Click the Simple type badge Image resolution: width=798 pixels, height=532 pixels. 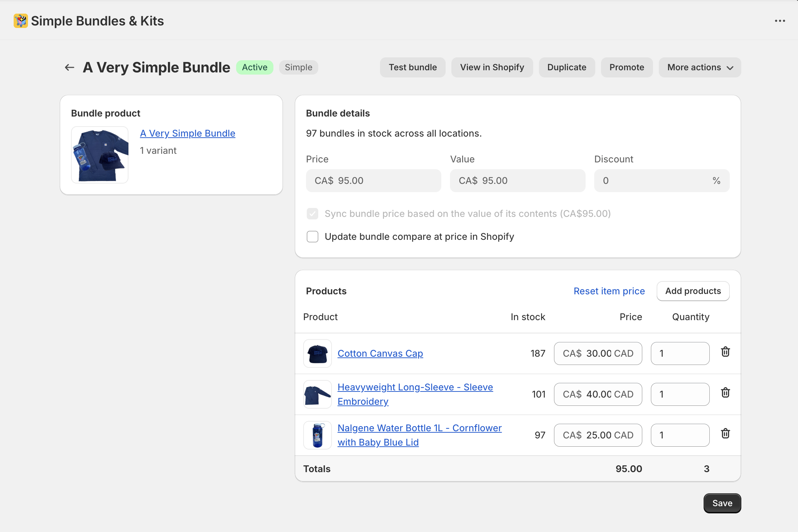point(299,67)
